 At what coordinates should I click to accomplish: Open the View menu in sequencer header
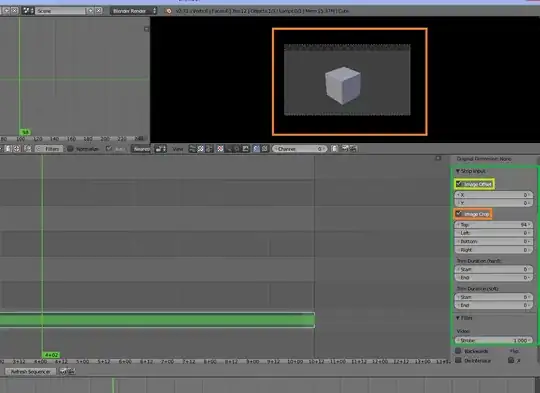pyautogui.click(x=178, y=149)
